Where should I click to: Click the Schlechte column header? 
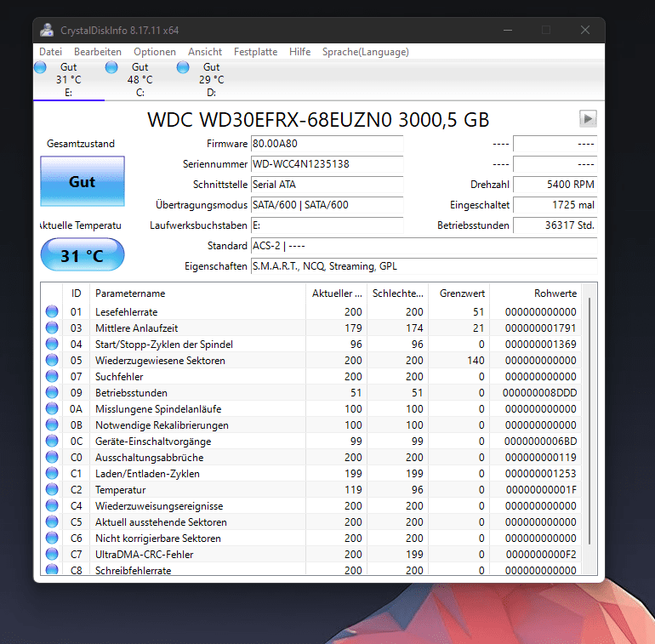pos(398,294)
